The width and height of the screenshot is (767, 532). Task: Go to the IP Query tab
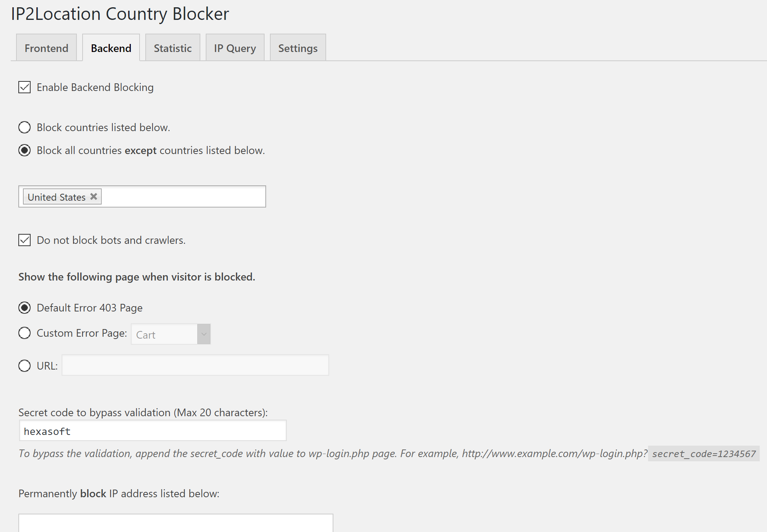click(x=235, y=48)
